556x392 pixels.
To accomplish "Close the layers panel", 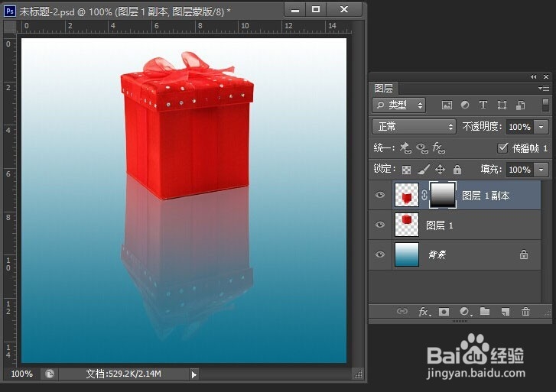I will coord(546,76).
